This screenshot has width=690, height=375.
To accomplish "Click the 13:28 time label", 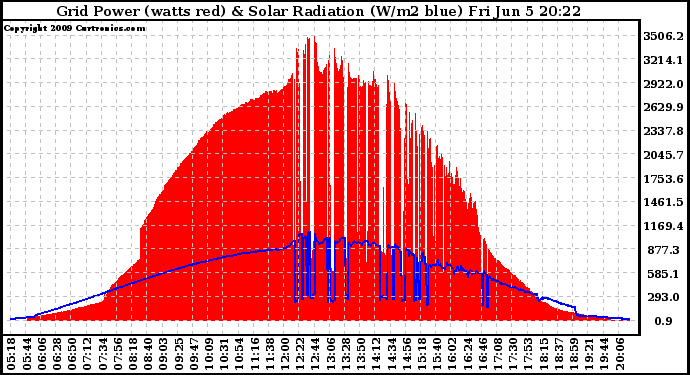I will tap(345, 354).
